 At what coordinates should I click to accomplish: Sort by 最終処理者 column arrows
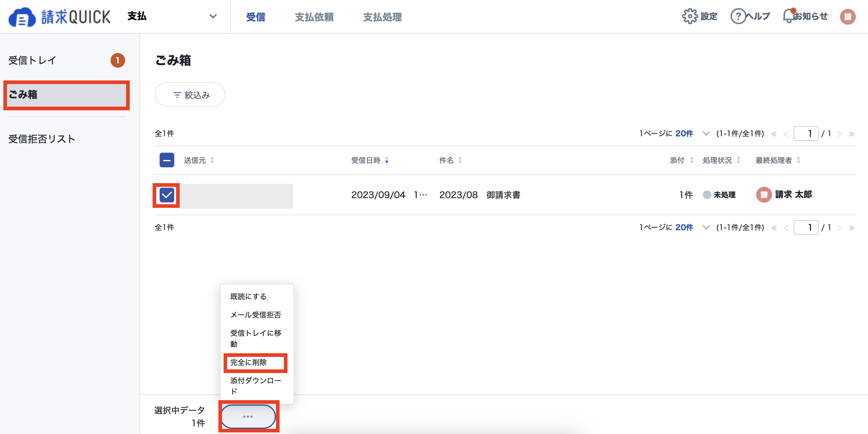point(798,160)
